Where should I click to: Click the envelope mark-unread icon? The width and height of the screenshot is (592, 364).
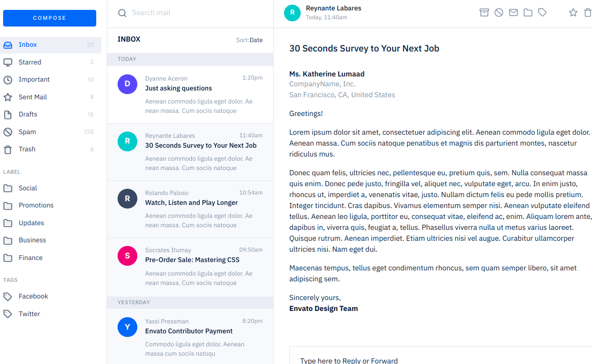coord(513,12)
